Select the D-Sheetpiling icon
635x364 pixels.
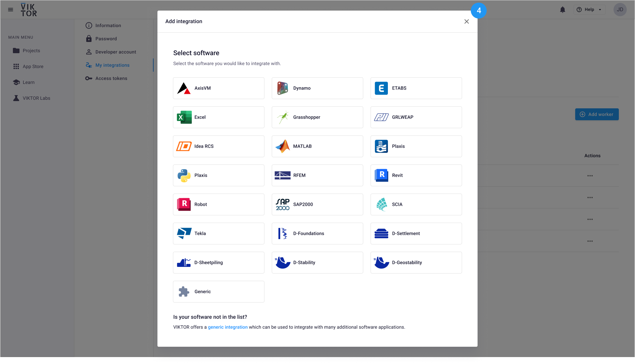(184, 263)
